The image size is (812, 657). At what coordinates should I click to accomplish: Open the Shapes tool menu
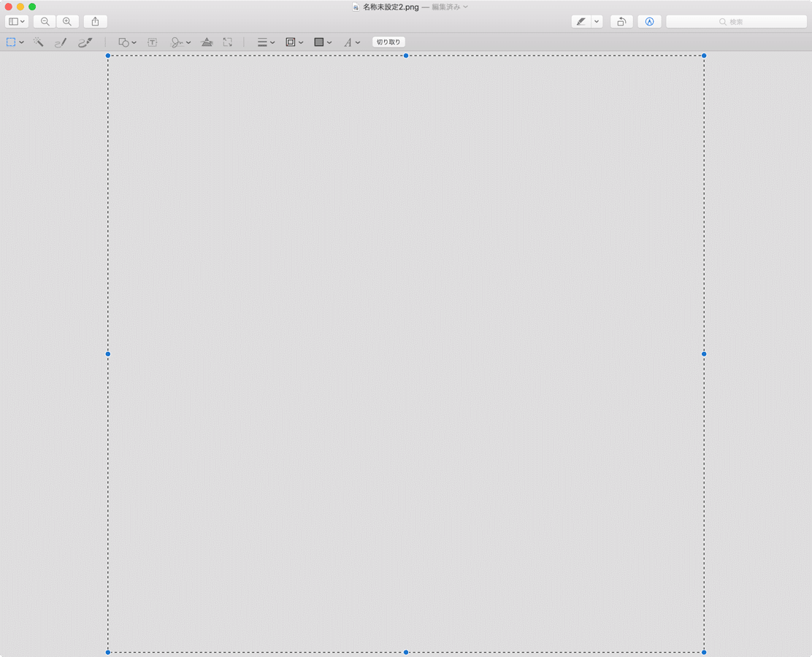127,42
